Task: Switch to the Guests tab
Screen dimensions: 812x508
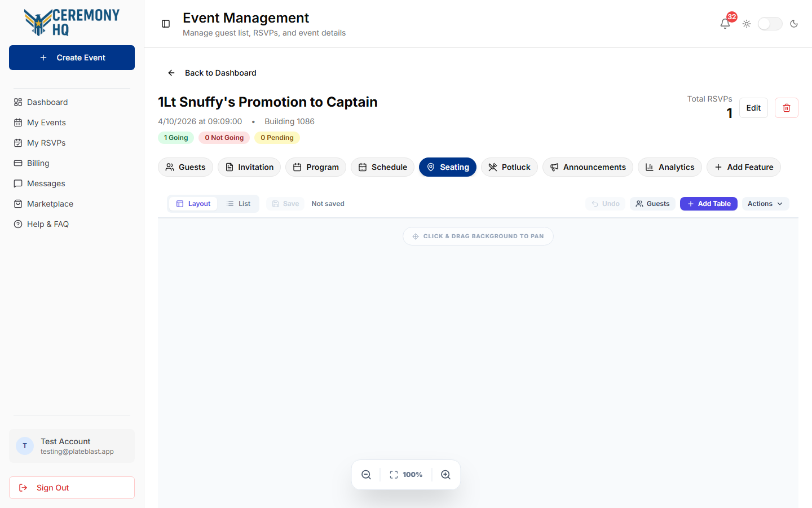Action: 186,167
